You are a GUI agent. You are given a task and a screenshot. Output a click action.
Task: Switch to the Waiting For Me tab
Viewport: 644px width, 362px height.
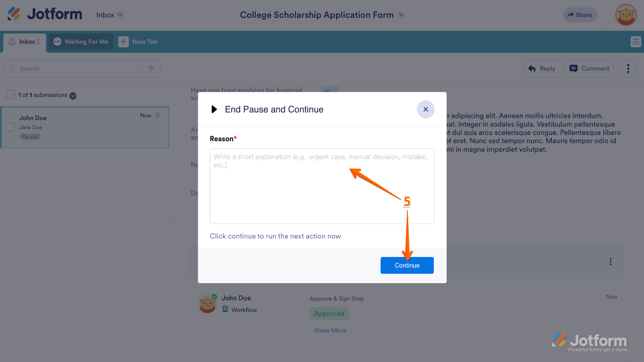point(80,42)
